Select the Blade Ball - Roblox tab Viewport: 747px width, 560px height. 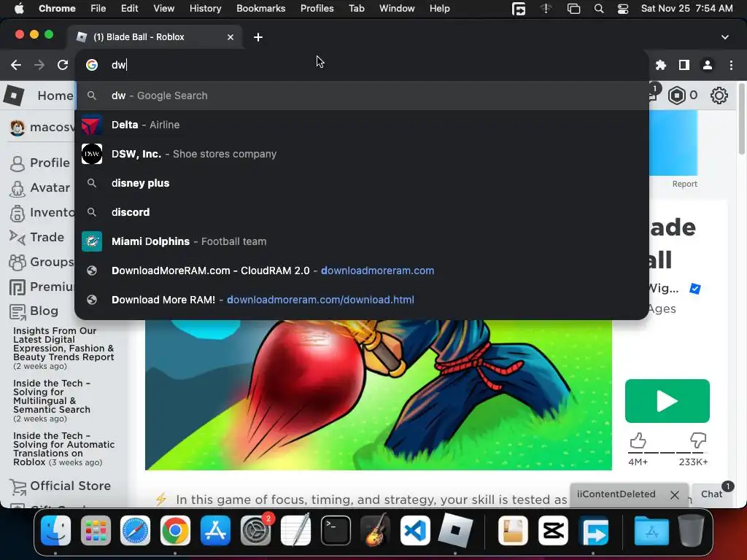tap(155, 37)
